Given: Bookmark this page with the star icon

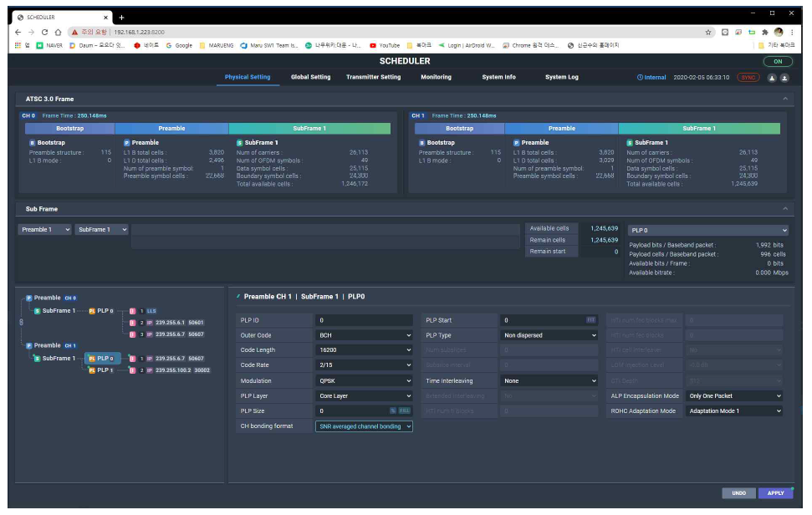Looking at the screenshot, I should click(x=708, y=32).
